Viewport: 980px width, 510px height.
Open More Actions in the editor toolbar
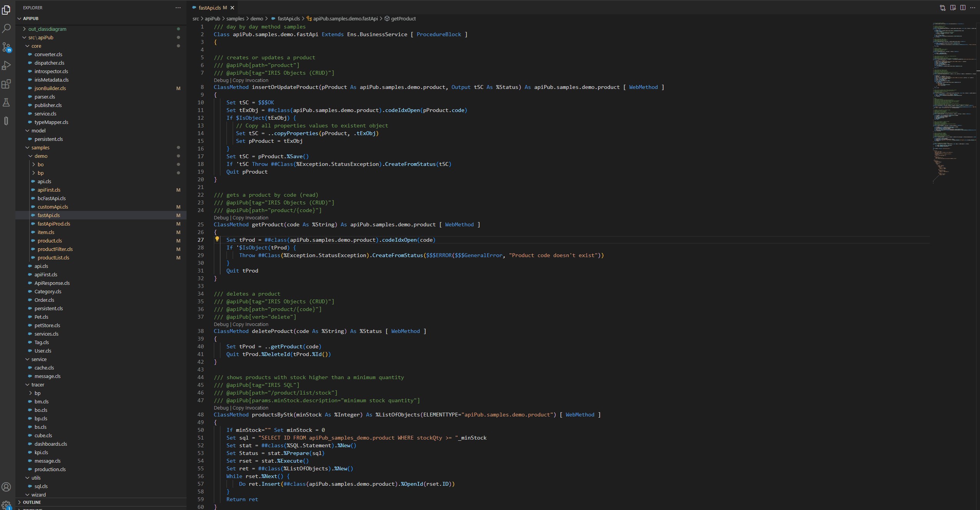click(x=973, y=7)
